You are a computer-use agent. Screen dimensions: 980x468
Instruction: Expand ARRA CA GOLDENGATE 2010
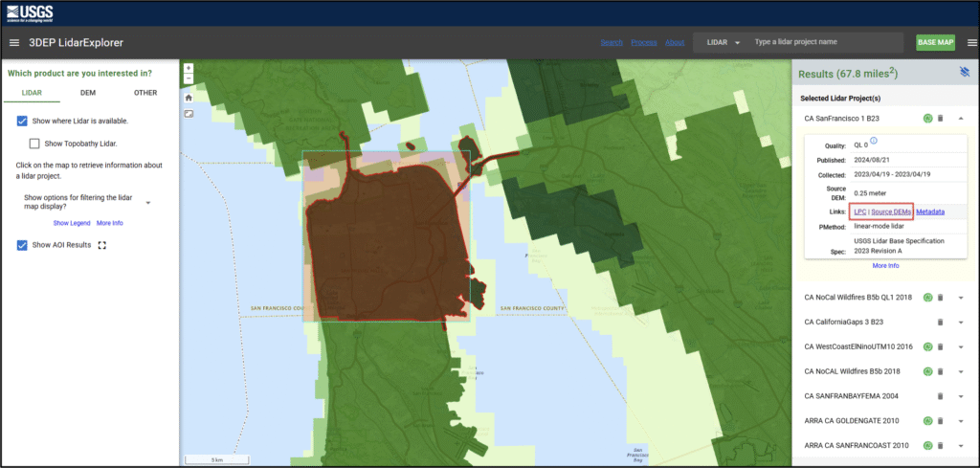point(961,421)
